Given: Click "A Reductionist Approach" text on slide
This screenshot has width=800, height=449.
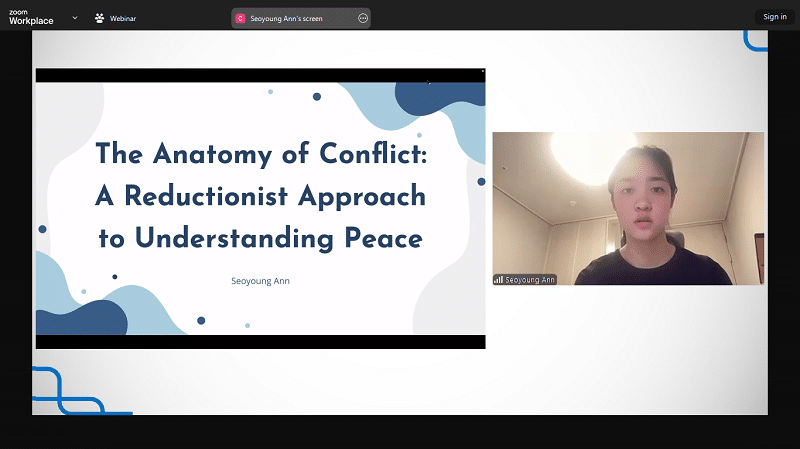Looking at the screenshot, I should (x=260, y=196).
